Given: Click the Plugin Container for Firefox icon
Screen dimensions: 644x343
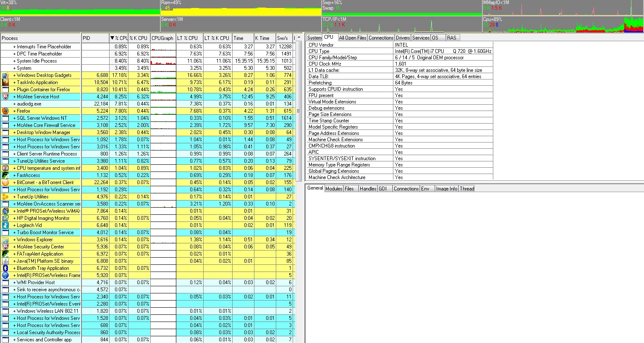Looking at the screenshot, I should 5,90.
